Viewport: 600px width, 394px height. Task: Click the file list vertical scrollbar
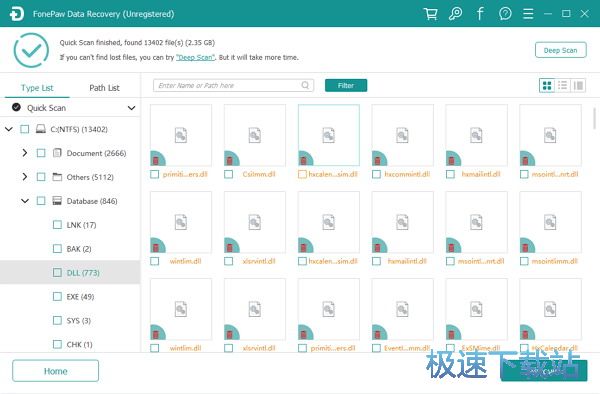pos(594,119)
